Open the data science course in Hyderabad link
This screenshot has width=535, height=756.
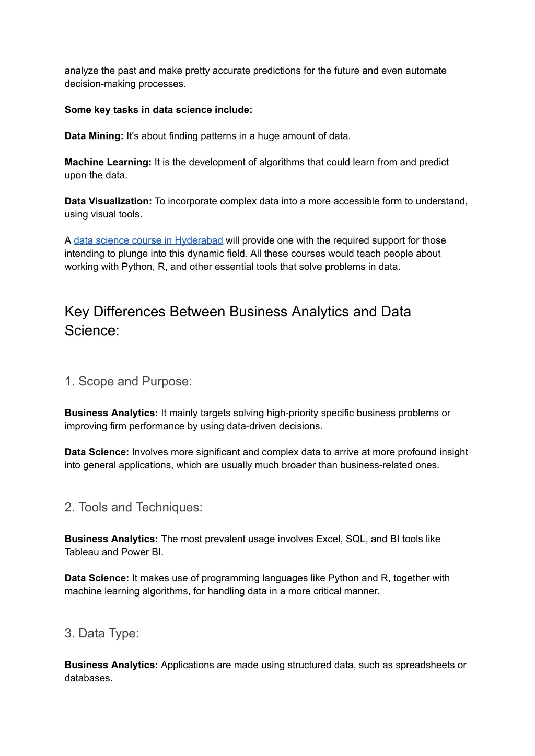click(x=148, y=240)
